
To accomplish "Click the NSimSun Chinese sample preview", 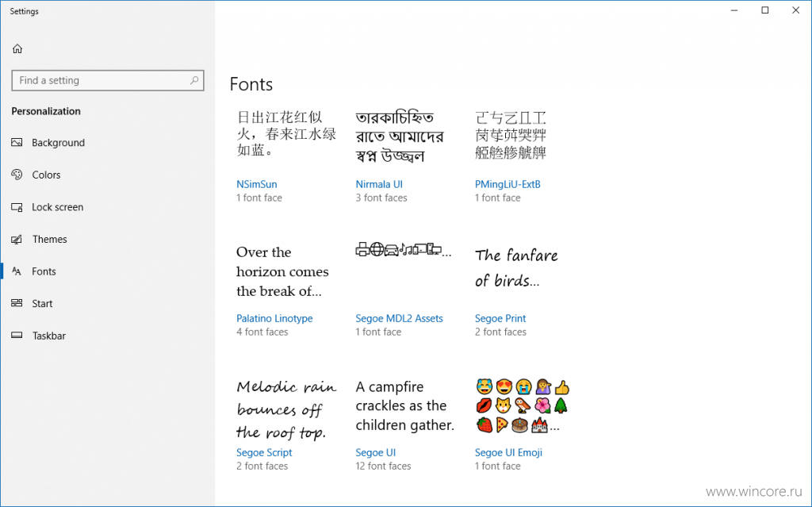I will pyautogui.click(x=285, y=133).
